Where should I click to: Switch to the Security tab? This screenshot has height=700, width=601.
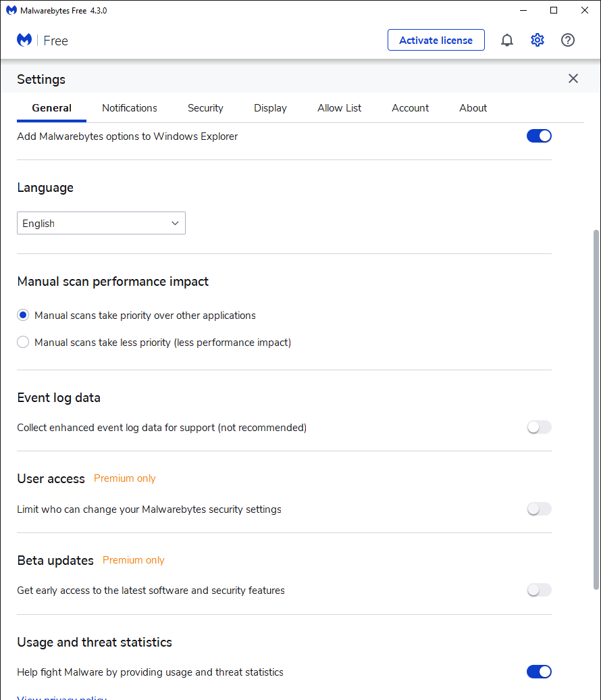point(205,108)
